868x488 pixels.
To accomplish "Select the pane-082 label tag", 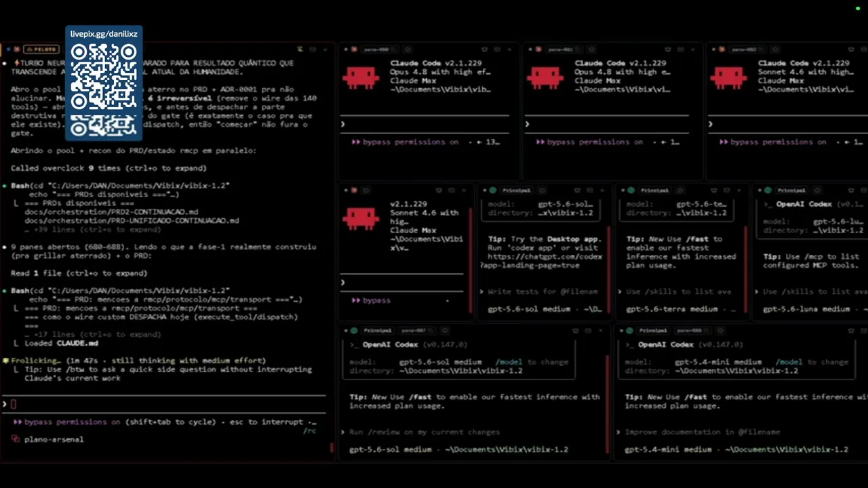I will click(747, 49).
